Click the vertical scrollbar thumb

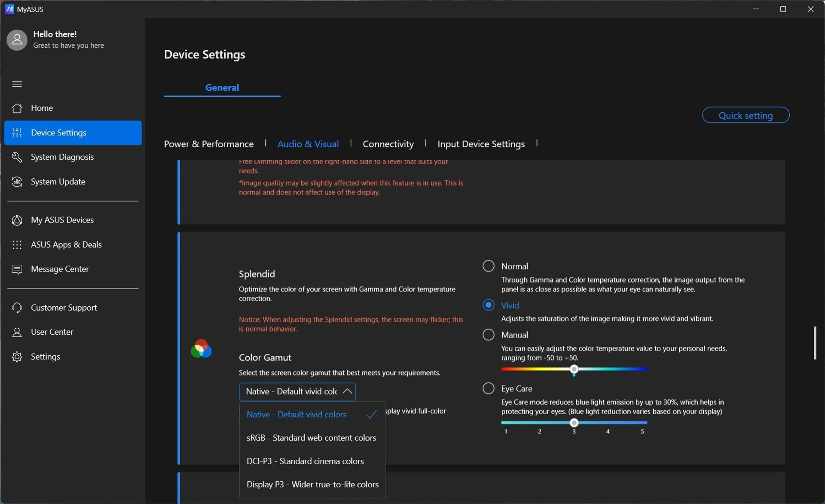point(815,343)
